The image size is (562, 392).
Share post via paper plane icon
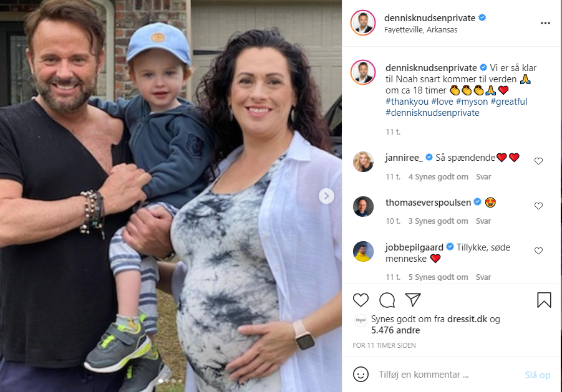[x=412, y=300]
